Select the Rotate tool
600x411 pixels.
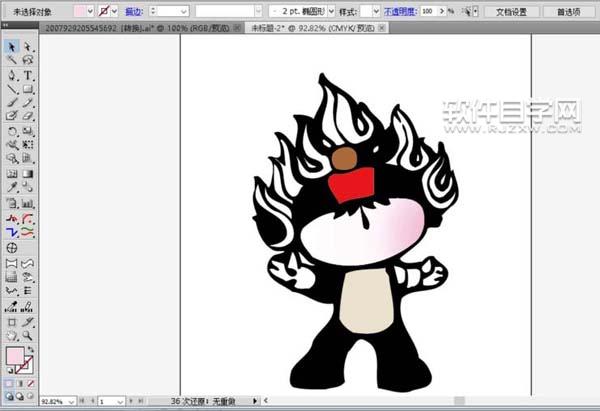pos(12,131)
